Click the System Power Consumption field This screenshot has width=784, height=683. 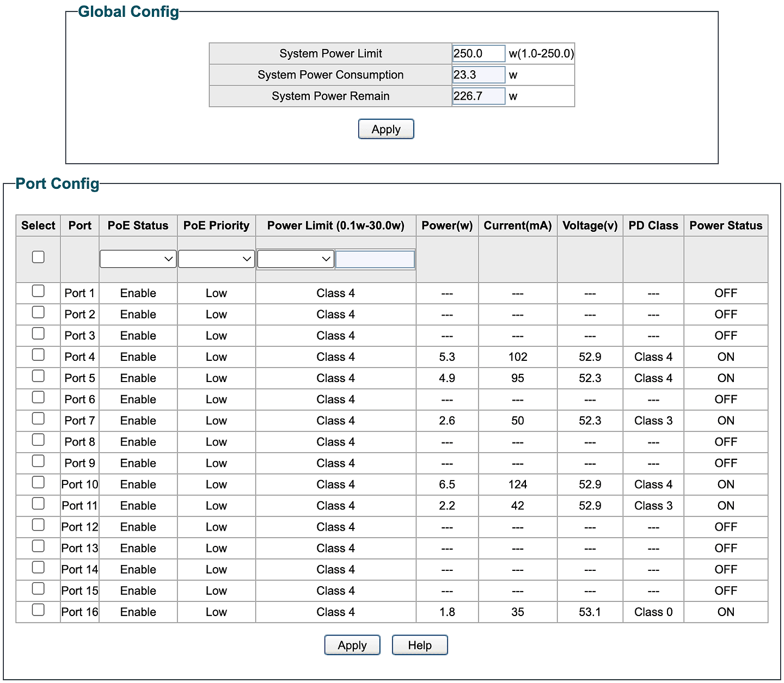(x=479, y=75)
